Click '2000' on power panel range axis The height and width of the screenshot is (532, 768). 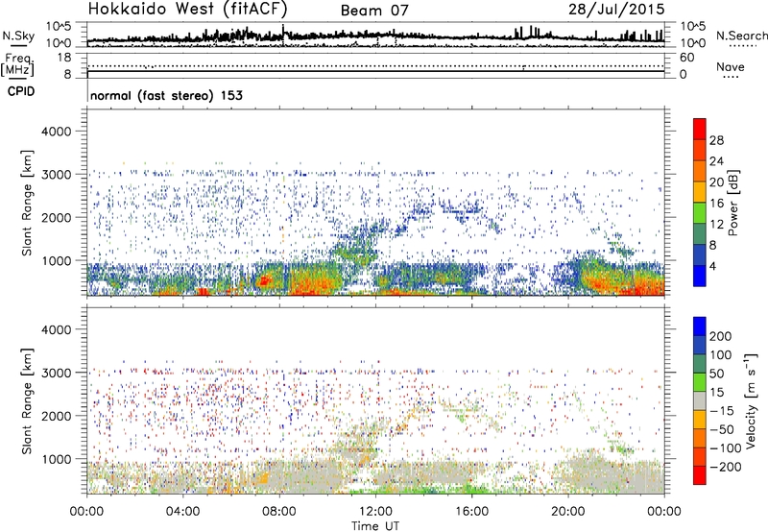(x=56, y=217)
